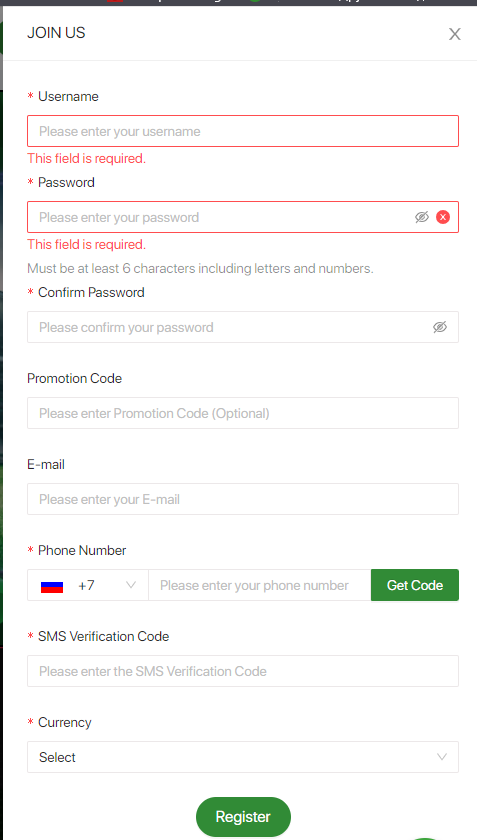Viewport: 477px width, 840px height.
Task: Click the Confirm Password field
Action: [x=243, y=327]
